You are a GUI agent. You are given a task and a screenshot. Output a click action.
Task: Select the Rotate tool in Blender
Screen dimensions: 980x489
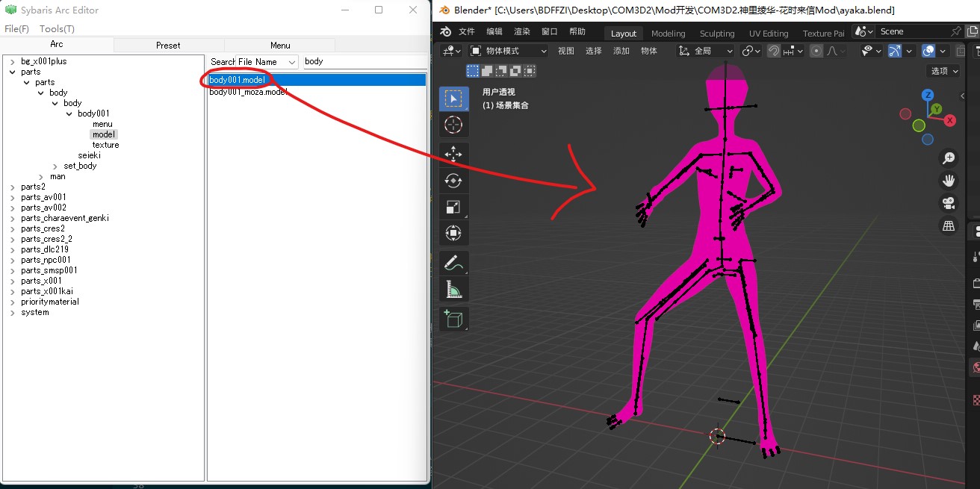click(x=453, y=180)
